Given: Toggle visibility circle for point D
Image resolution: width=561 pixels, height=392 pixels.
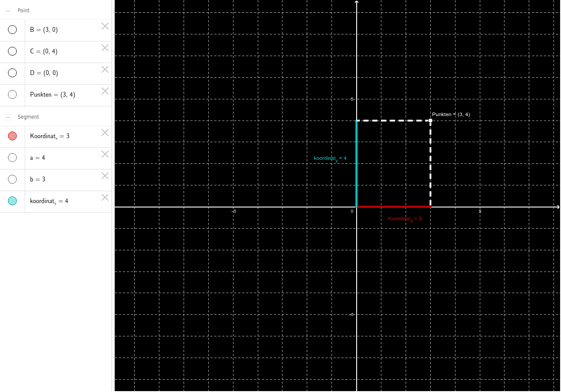Looking at the screenshot, I should pos(12,73).
